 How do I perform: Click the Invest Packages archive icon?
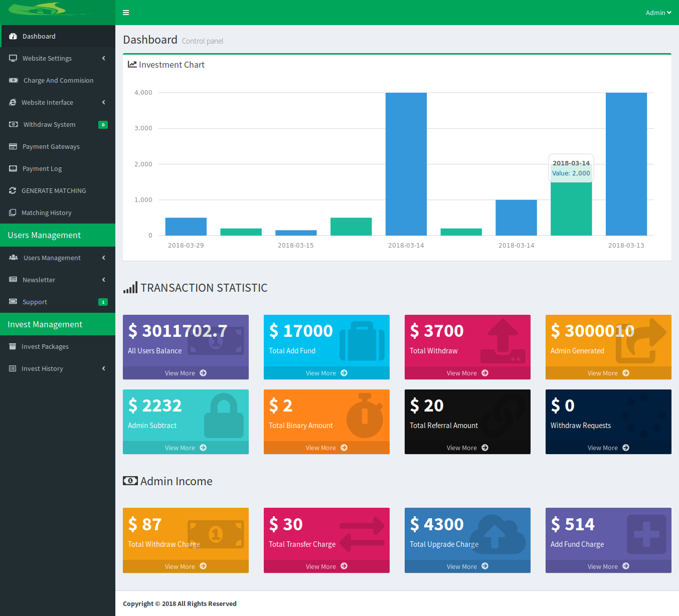coord(13,346)
